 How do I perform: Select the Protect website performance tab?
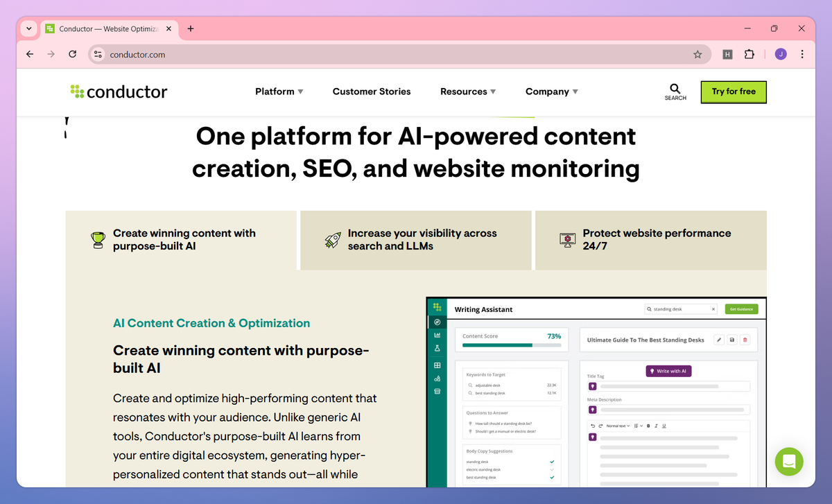[651, 240]
